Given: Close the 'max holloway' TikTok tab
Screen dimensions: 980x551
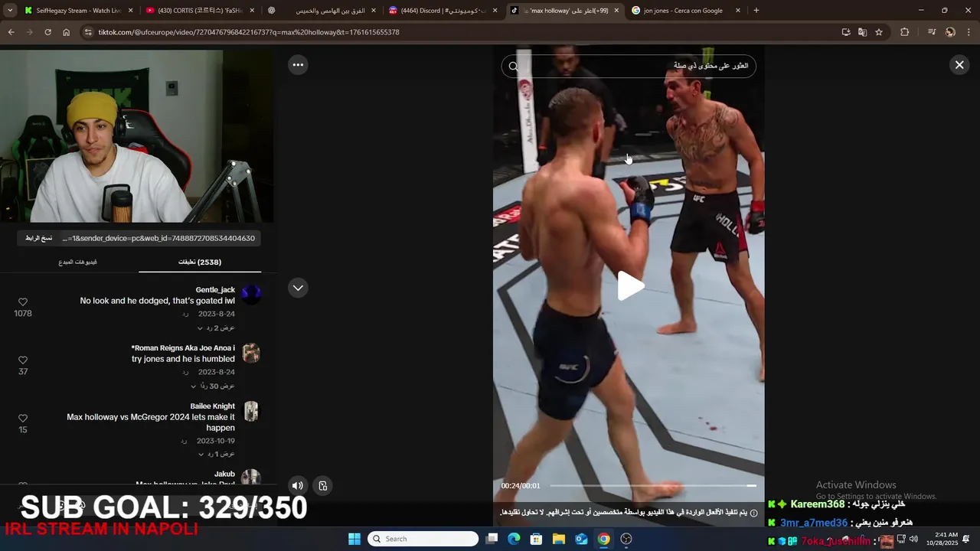Looking at the screenshot, I should [616, 11].
